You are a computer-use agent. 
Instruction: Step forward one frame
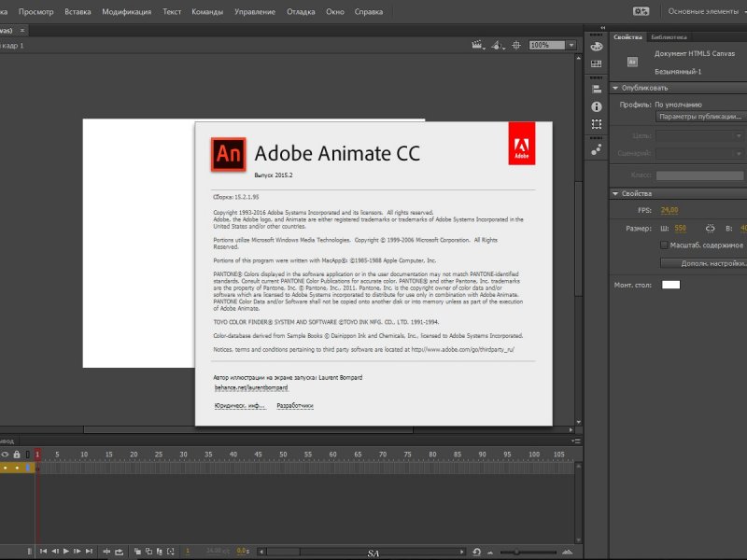(x=78, y=552)
